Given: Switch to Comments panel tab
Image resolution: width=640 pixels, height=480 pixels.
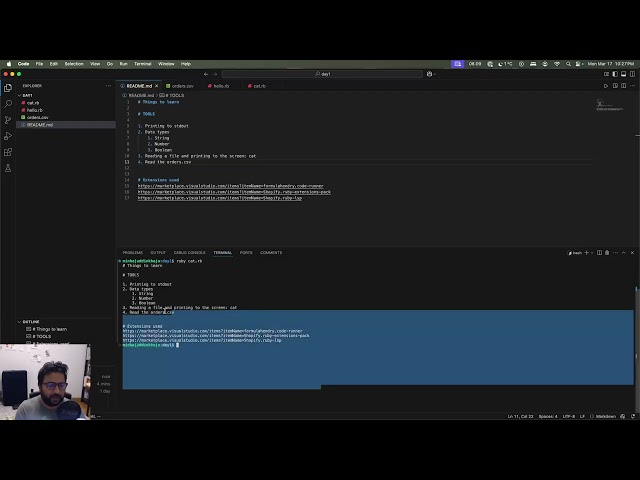Looking at the screenshot, I should [x=271, y=253].
